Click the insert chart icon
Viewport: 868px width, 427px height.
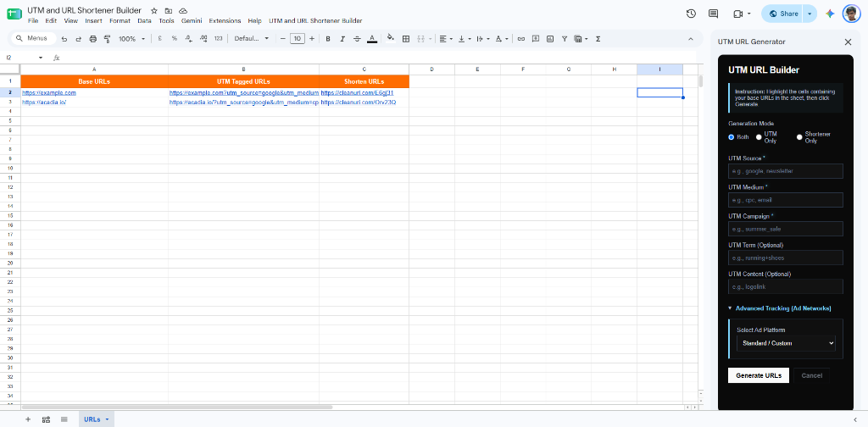549,39
